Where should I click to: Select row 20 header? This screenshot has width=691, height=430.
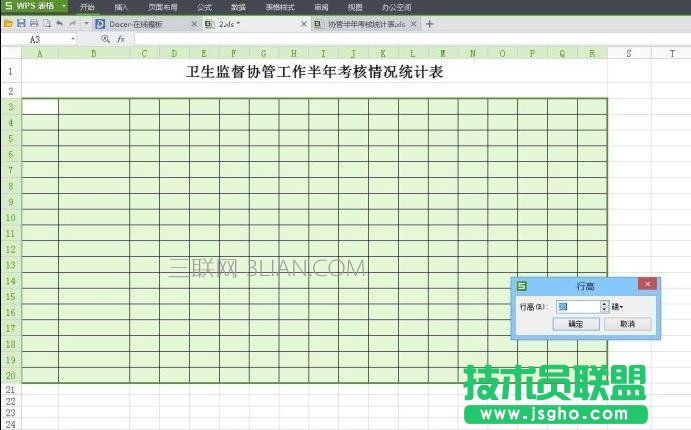(11, 375)
